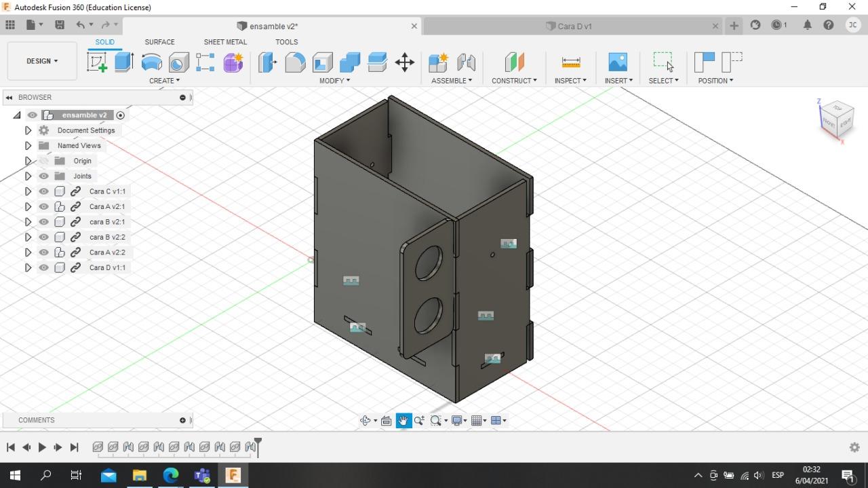Open File Explorer from the taskbar
This screenshot has height=488, width=868.
point(140,475)
